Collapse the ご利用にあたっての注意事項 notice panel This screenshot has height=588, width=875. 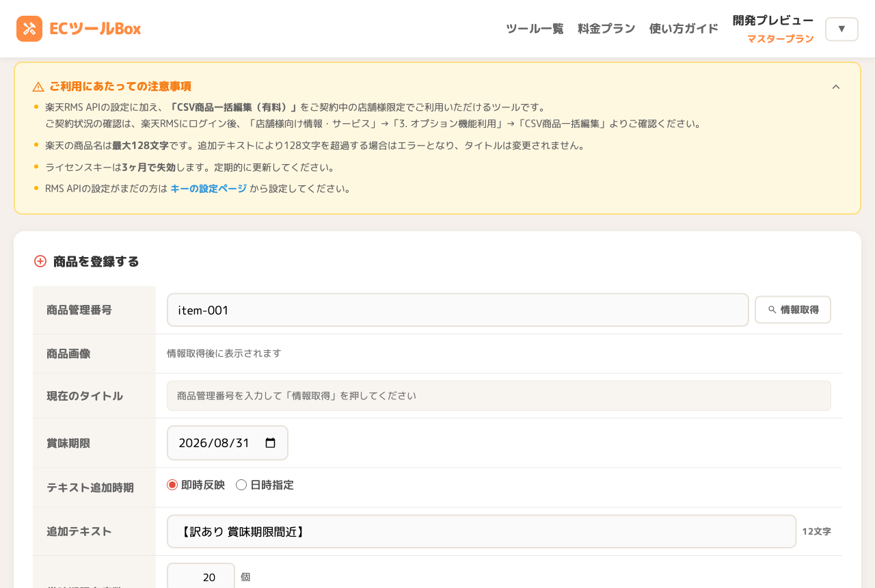tap(836, 87)
